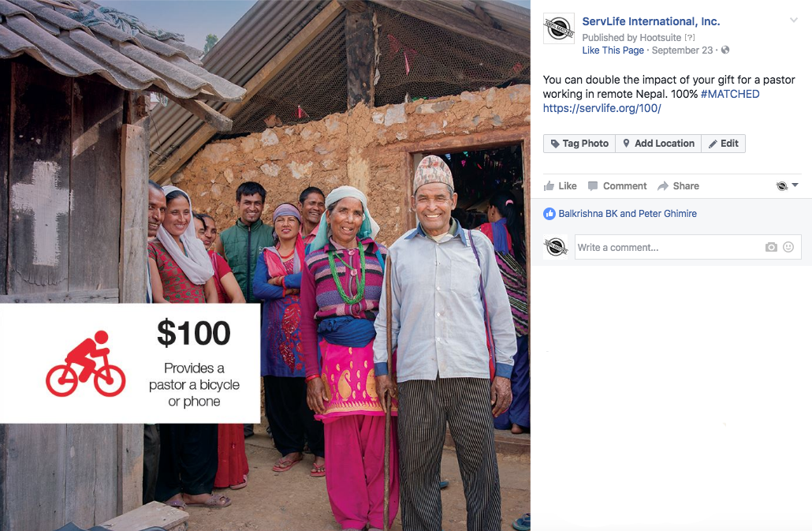Share the post using Share arrow

click(679, 186)
